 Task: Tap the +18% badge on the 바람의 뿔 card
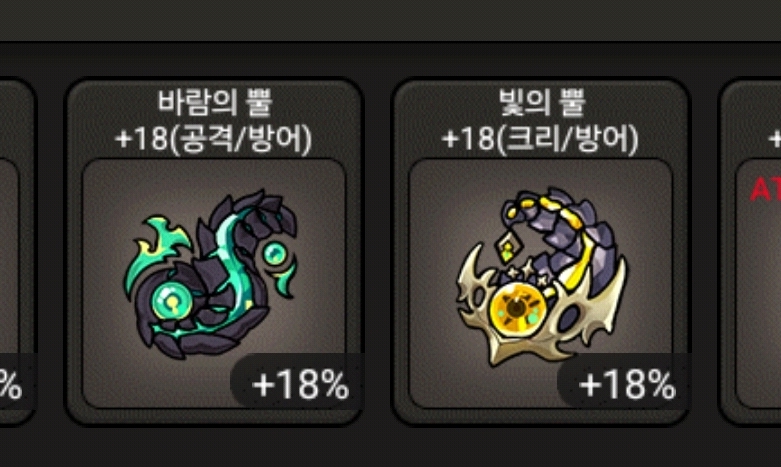pyautogui.click(x=297, y=384)
